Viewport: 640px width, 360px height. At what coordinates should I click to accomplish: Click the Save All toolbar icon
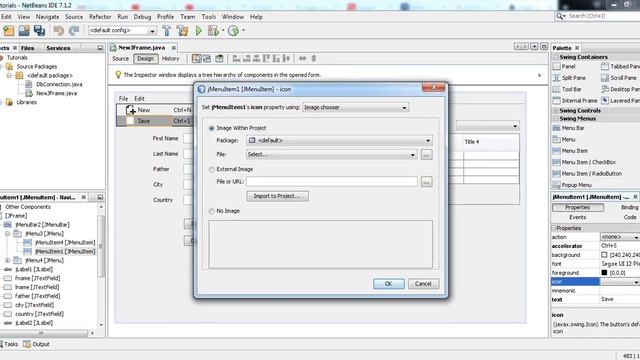40,31
